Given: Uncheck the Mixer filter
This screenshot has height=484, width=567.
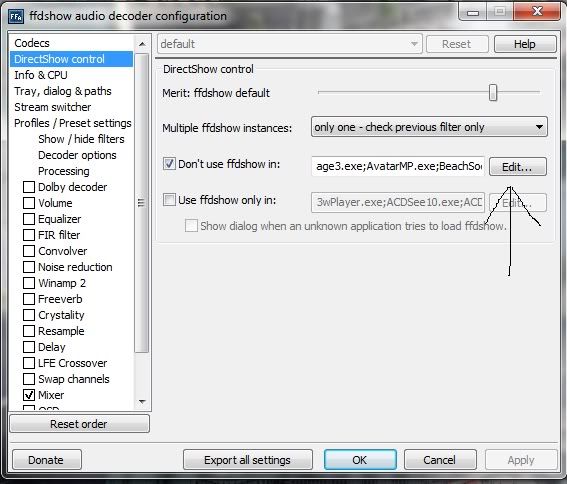Looking at the screenshot, I should (x=29, y=395).
